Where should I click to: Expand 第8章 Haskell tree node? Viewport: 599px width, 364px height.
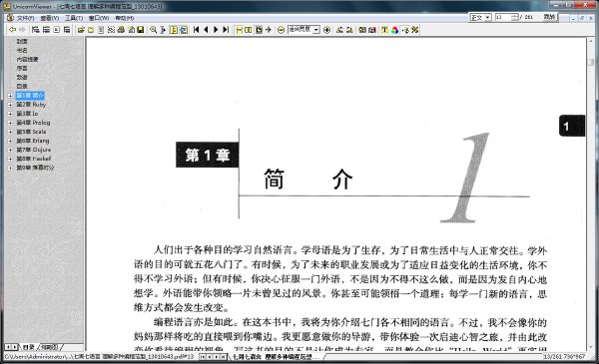point(10,159)
